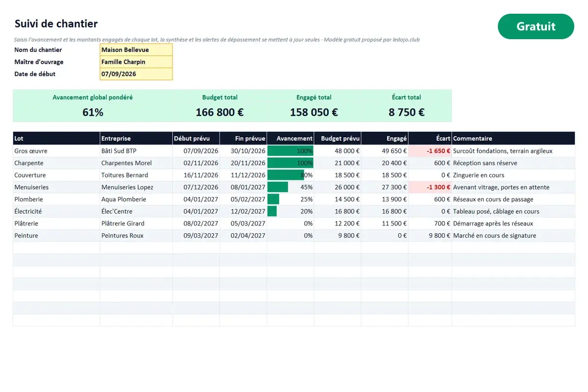Click the Bâti Sud BTP cell

point(136,151)
